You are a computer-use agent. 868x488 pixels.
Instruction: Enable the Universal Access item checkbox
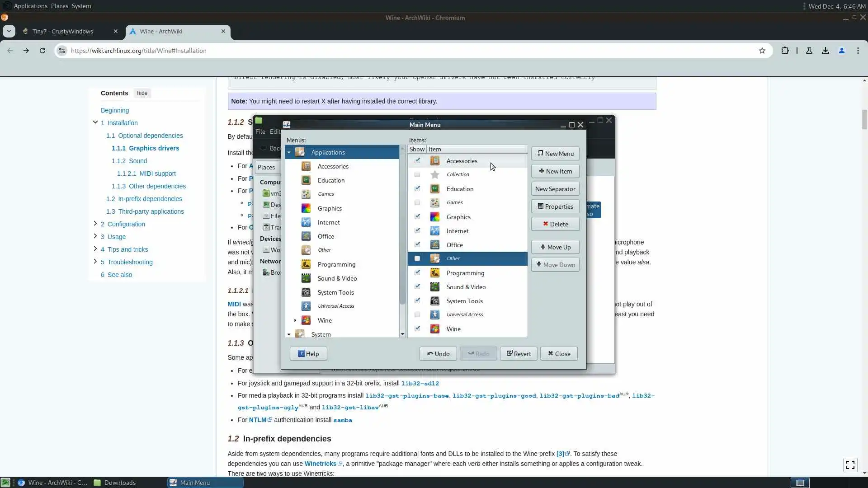pyautogui.click(x=417, y=314)
